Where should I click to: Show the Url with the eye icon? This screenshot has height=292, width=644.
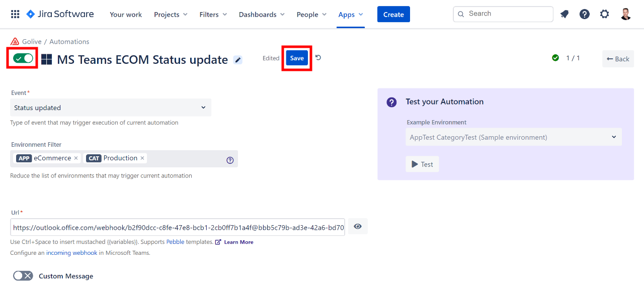pos(358,227)
